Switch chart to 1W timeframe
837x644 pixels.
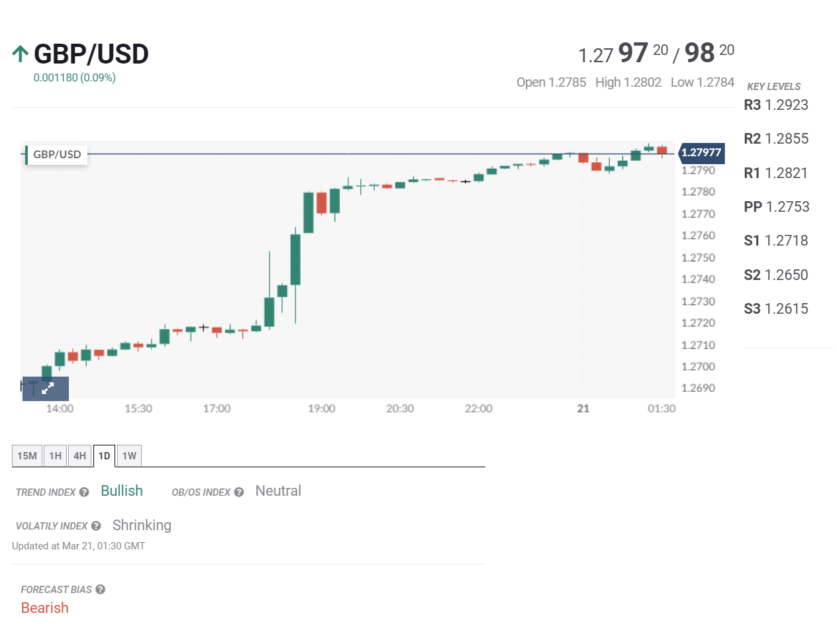coord(129,456)
